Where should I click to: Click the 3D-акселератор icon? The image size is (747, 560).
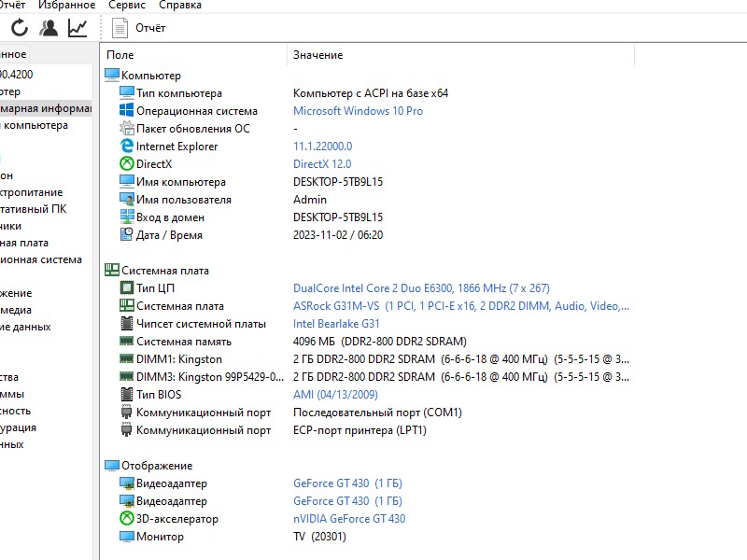[128, 519]
